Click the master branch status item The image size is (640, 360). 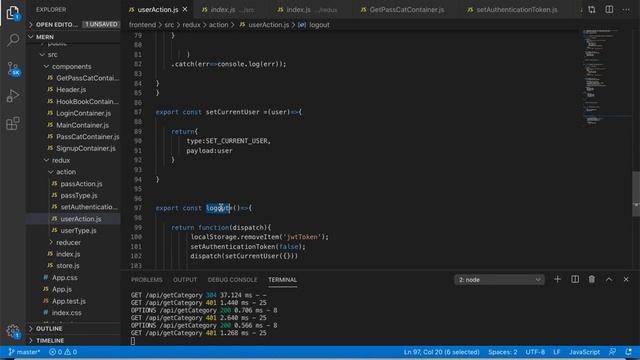click(24, 352)
